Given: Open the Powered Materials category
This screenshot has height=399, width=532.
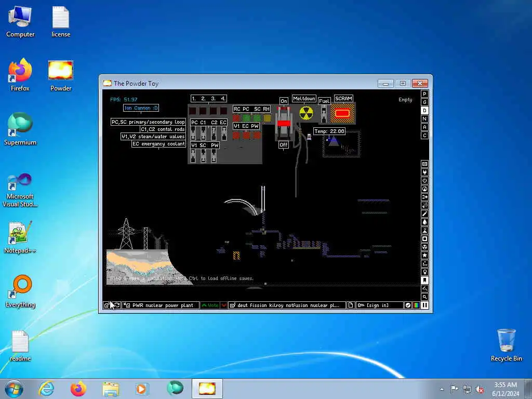Looking at the screenshot, I should click(424, 180).
